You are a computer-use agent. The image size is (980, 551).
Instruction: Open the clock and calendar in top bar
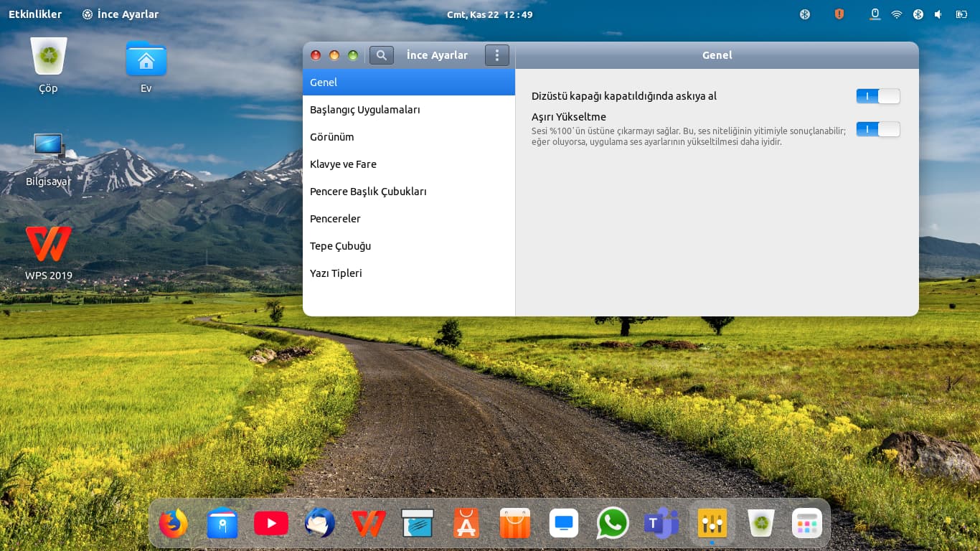click(489, 14)
